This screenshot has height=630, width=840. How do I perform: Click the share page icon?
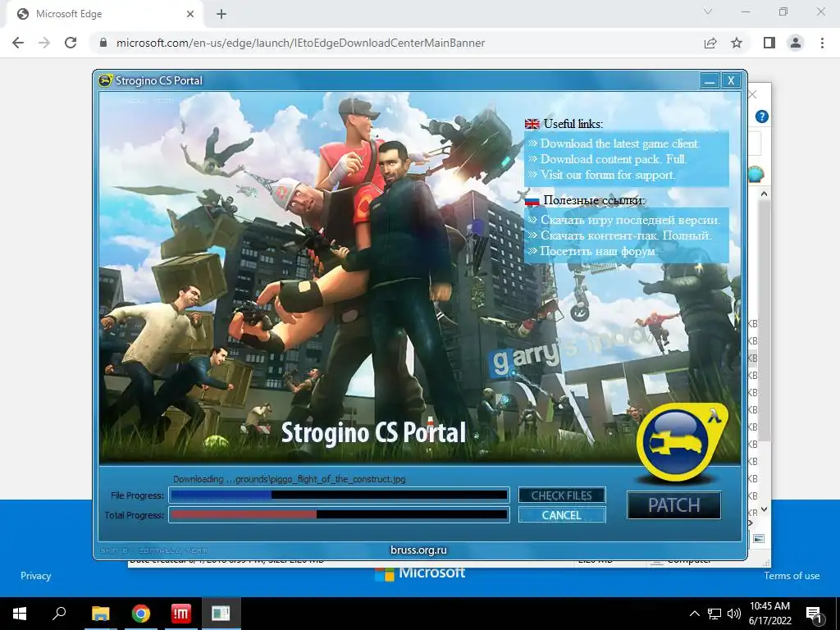tap(710, 43)
